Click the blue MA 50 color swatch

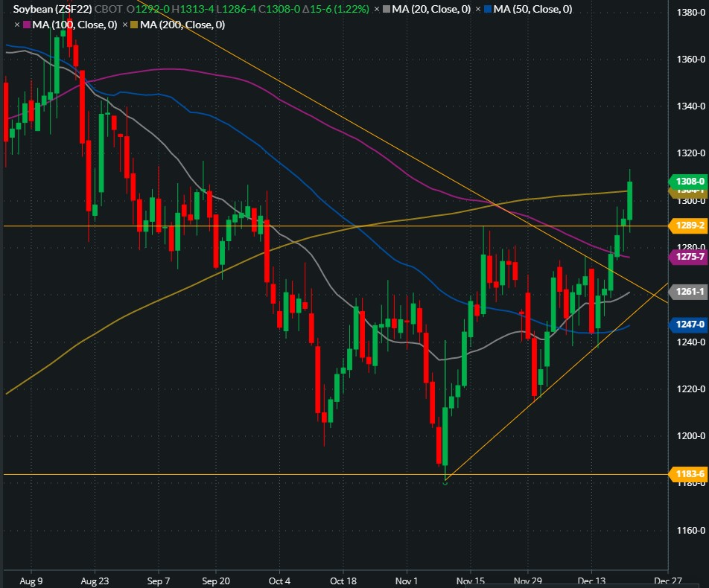[487, 10]
